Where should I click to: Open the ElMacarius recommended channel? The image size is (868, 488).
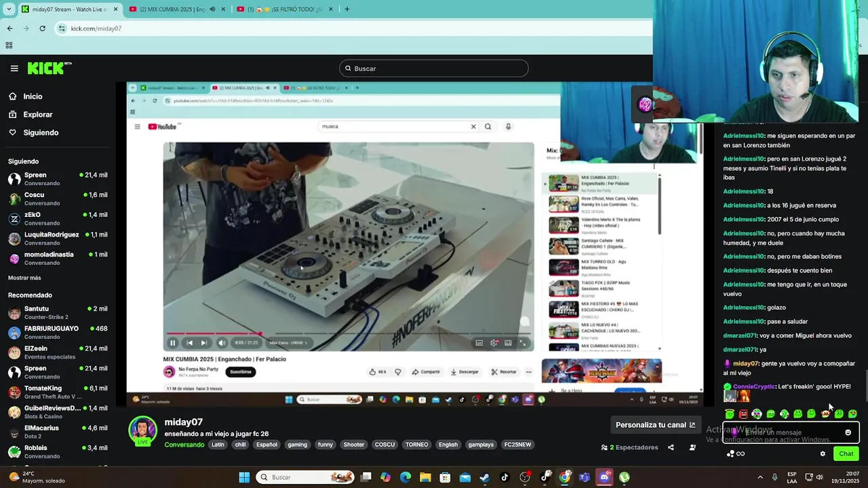click(58, 432)
